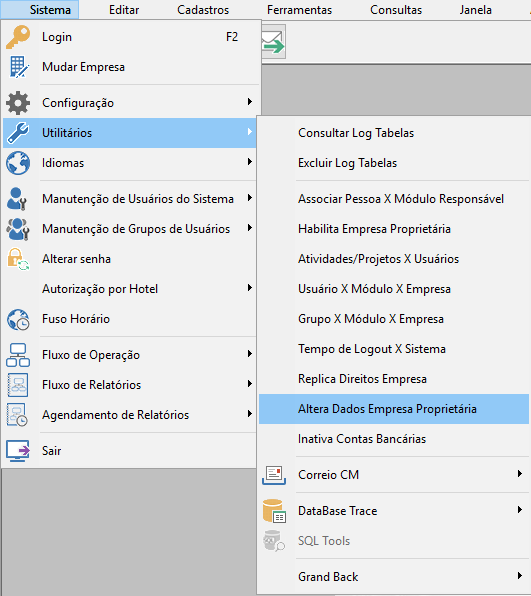Screen dimensions: 531x596
Task: Select Sair to exit
Action: 131,451
